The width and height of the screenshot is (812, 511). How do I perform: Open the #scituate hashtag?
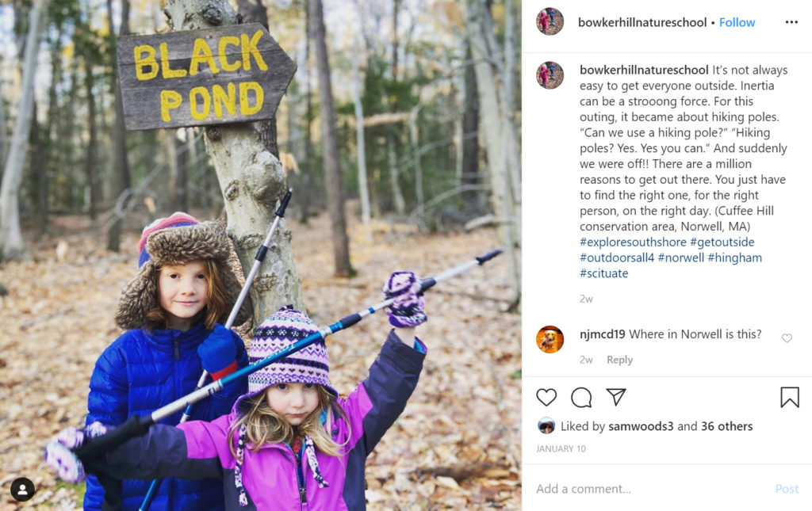click(x=603, y=273)
